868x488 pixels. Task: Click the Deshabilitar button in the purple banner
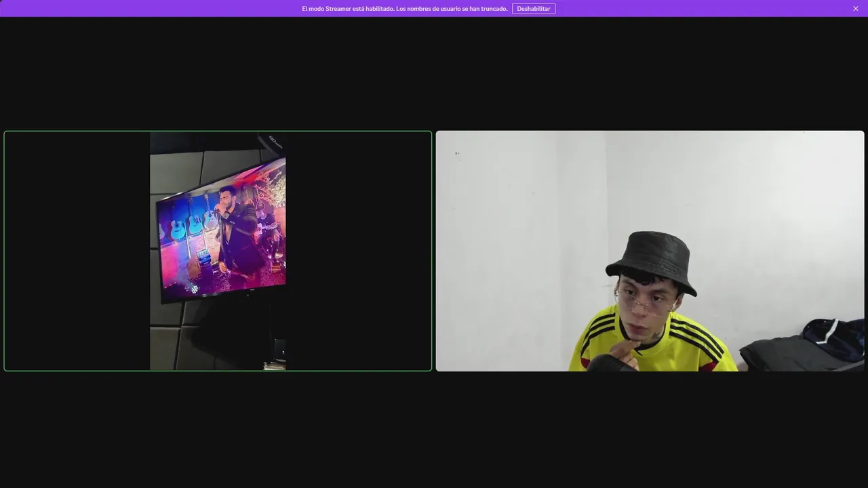534,9
